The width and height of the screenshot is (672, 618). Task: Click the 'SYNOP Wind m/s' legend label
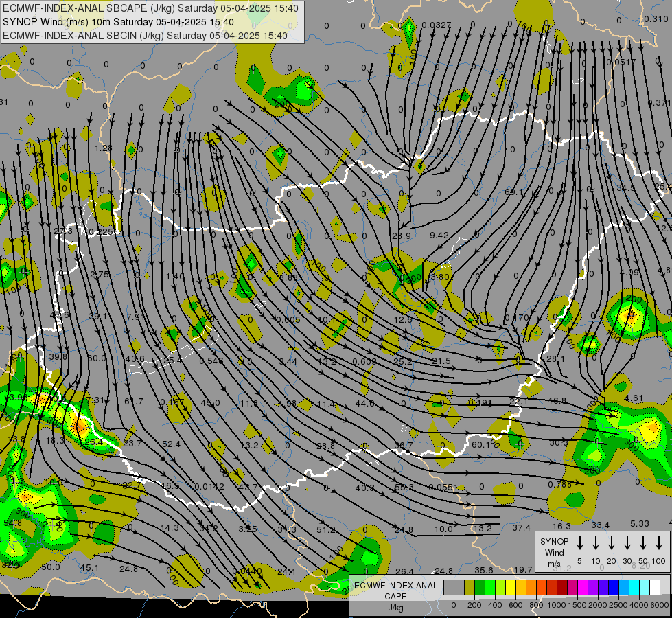tap(554, 552)
